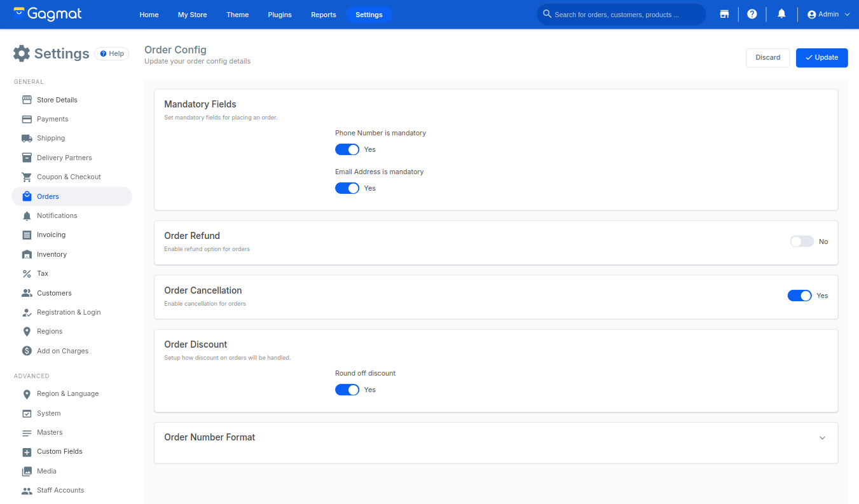
Task: Click the Update button
Action: [x=821, y=57]
